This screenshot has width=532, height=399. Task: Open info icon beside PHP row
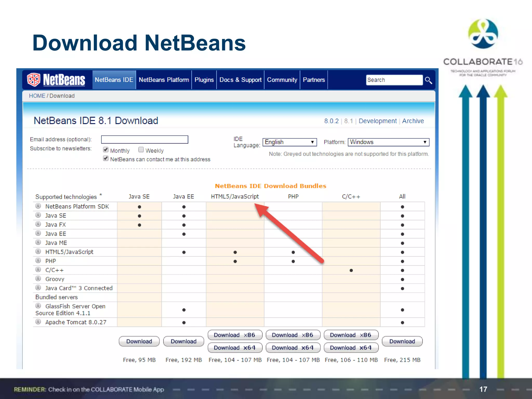pos(38,261)
